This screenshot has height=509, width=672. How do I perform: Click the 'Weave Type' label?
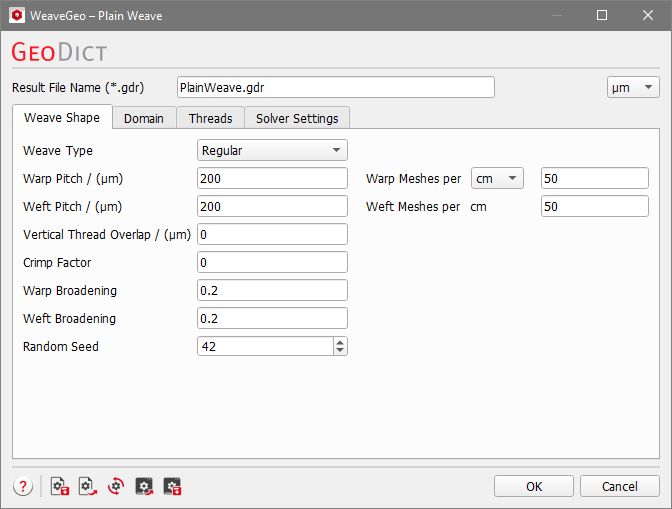pos(58,150)
